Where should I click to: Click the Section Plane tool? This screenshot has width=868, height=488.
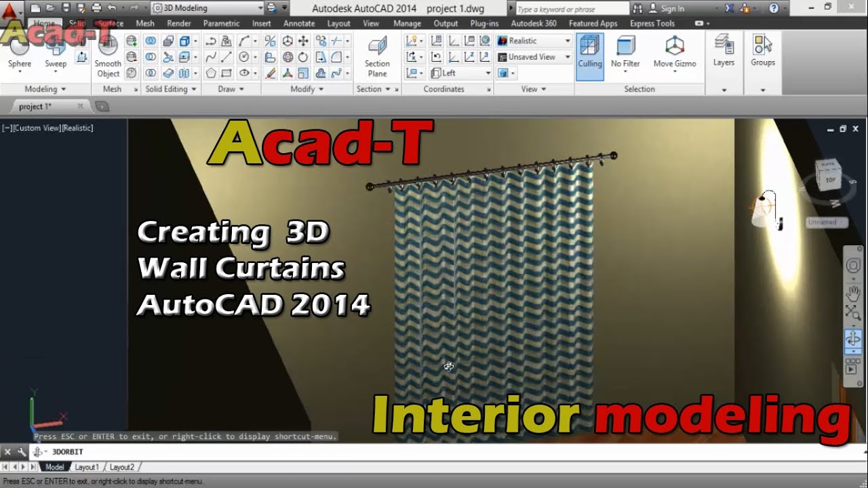[x=377, y=56]
